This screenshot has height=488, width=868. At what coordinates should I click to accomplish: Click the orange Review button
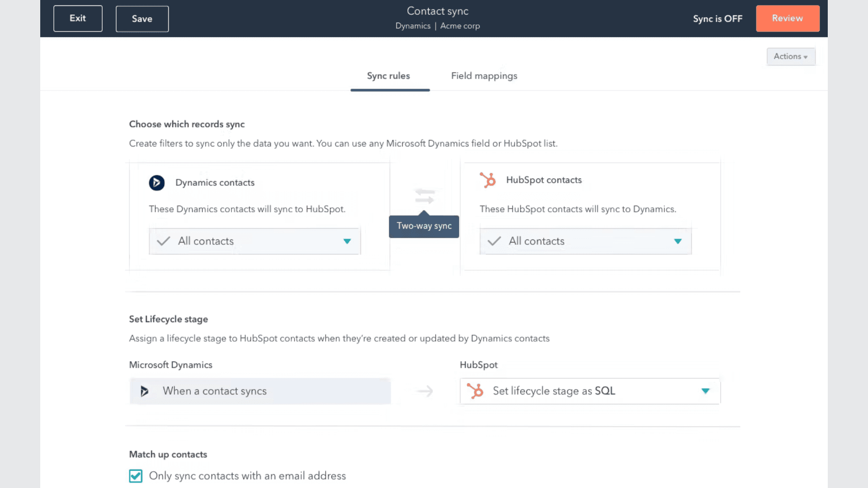pos(788,19)
